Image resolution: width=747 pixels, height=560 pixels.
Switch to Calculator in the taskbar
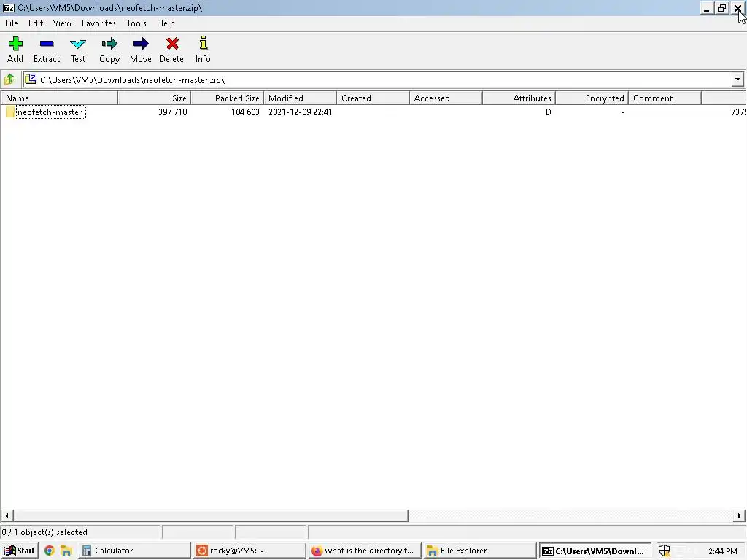click(134, 551)
